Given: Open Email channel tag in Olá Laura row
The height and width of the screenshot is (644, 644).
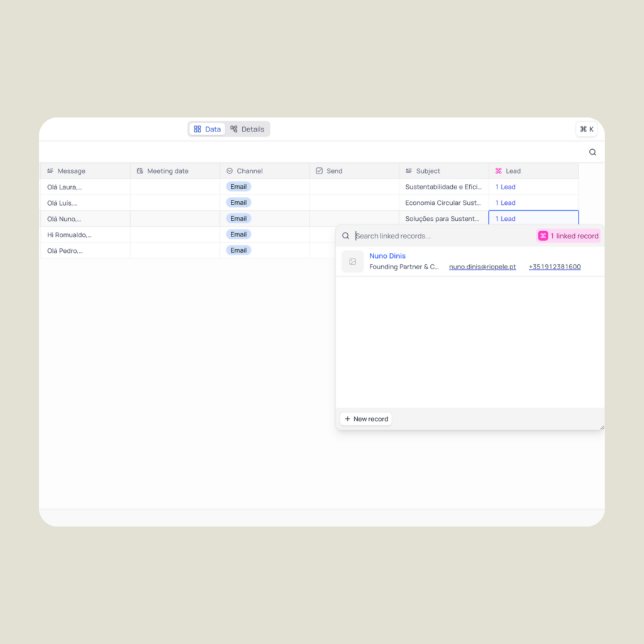Looking at the screenshot, I should point(238,187).
